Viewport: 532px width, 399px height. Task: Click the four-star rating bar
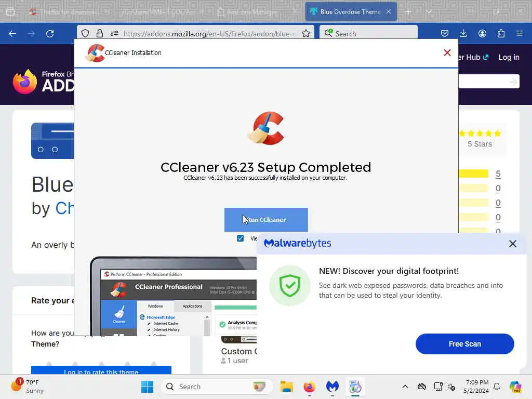(473, 188)
